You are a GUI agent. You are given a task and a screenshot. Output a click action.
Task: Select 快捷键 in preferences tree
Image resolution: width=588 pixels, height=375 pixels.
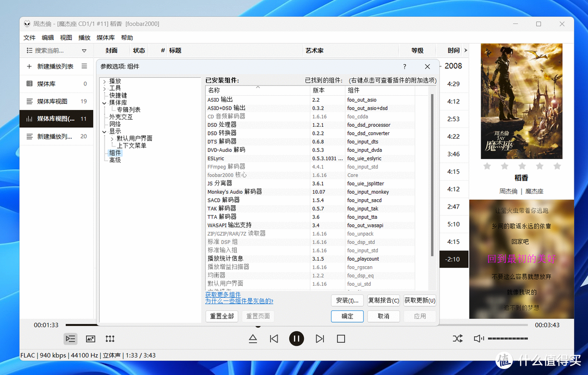(118, 95)
